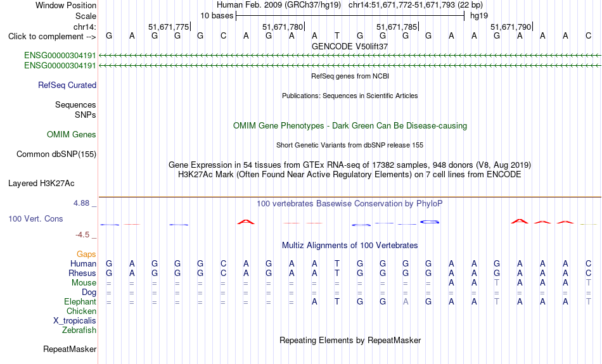Select the Rhesus species label

point(82,273)
